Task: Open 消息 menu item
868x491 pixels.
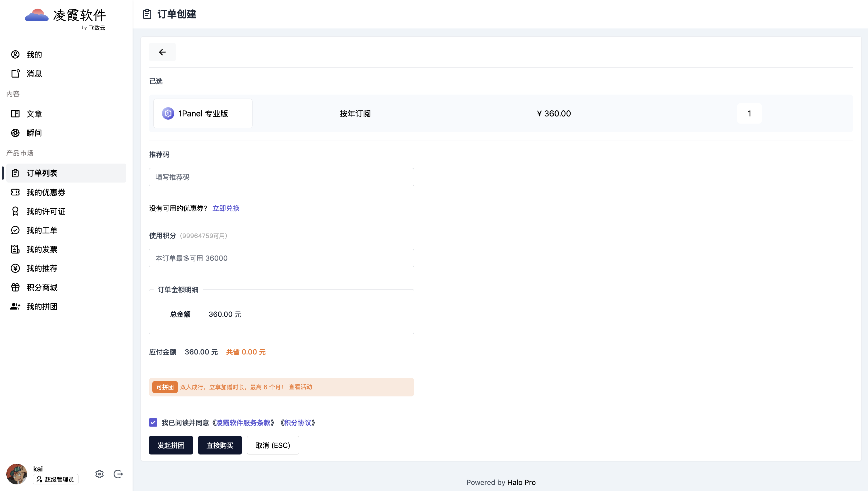Action: (x=66, y=74)
